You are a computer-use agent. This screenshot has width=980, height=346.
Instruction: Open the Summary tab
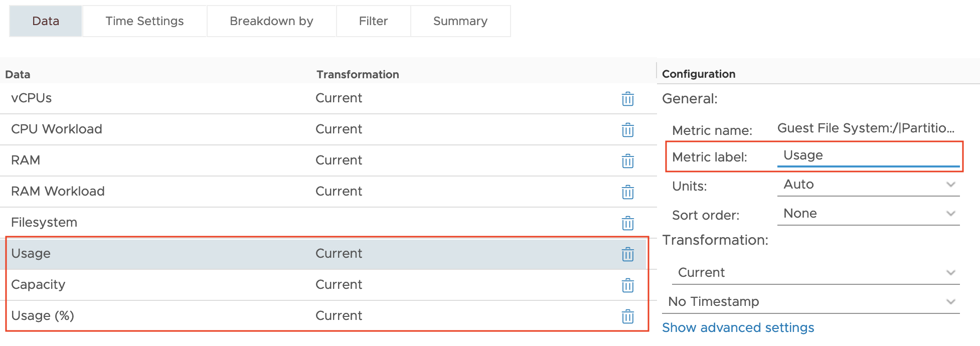pos(460,21)
